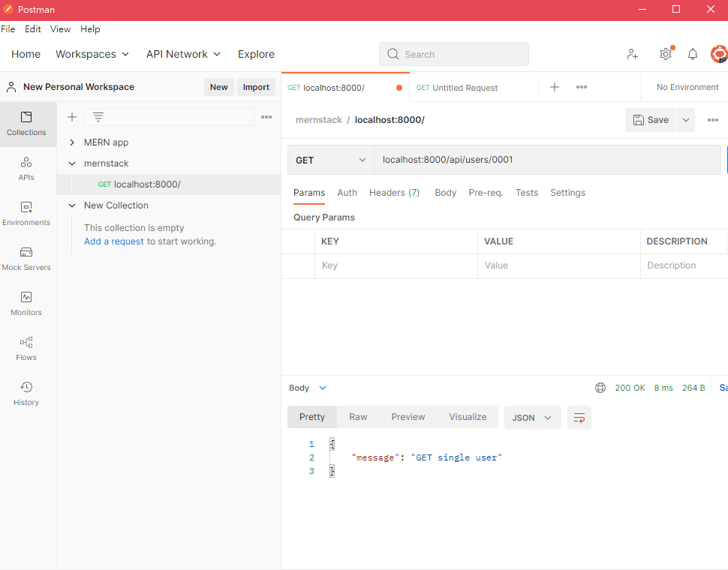The height and width of the screenshot is (570, 728).
Task: Expand the MERN app collection
Action: [72, 142]
